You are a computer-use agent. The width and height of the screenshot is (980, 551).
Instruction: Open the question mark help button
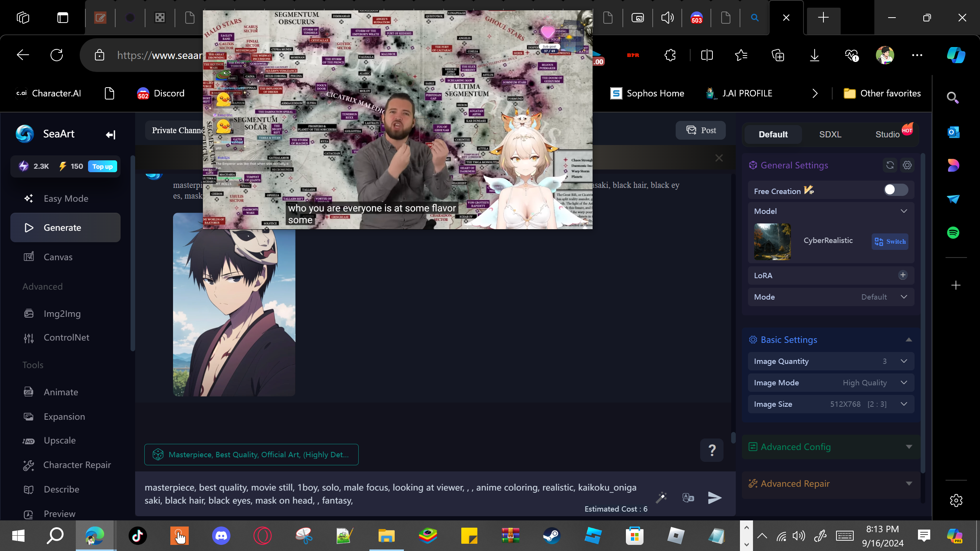coord(712,450)
